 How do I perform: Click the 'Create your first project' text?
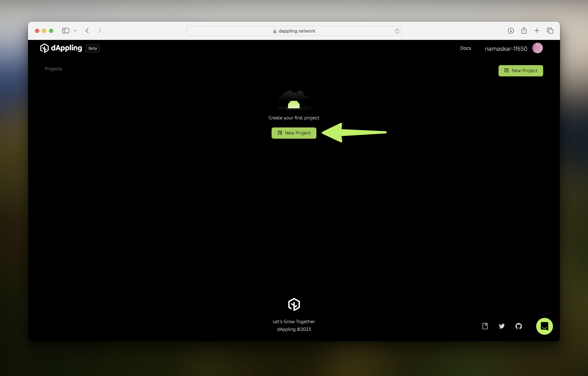(x=294, y=118)
